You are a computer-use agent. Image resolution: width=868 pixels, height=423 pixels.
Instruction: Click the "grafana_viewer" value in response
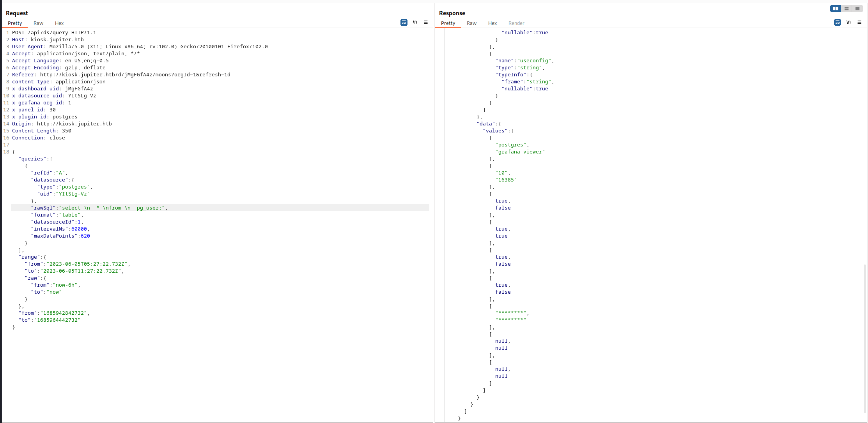click(520, 152)
